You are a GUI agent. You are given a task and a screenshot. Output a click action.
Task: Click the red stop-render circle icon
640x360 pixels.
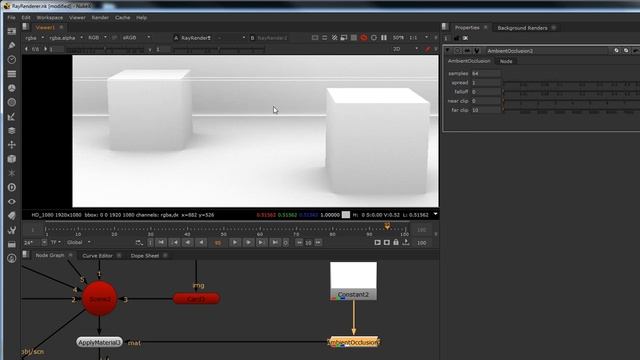coord(364,38)
